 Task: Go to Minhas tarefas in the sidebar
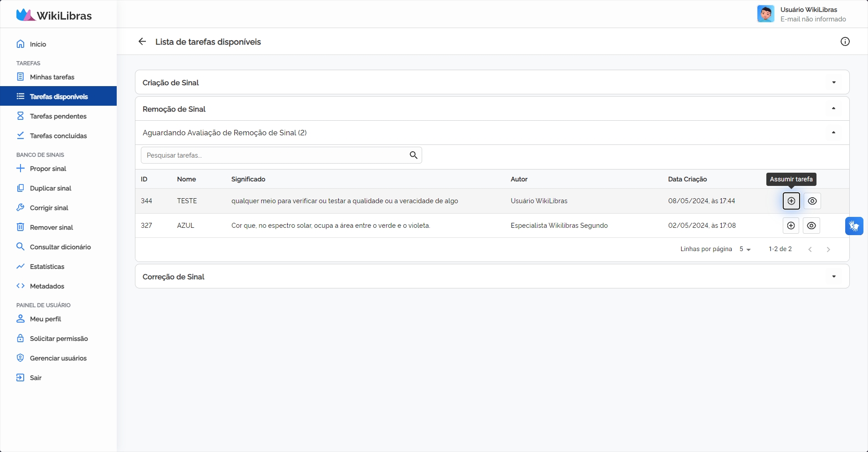point(52,77)
